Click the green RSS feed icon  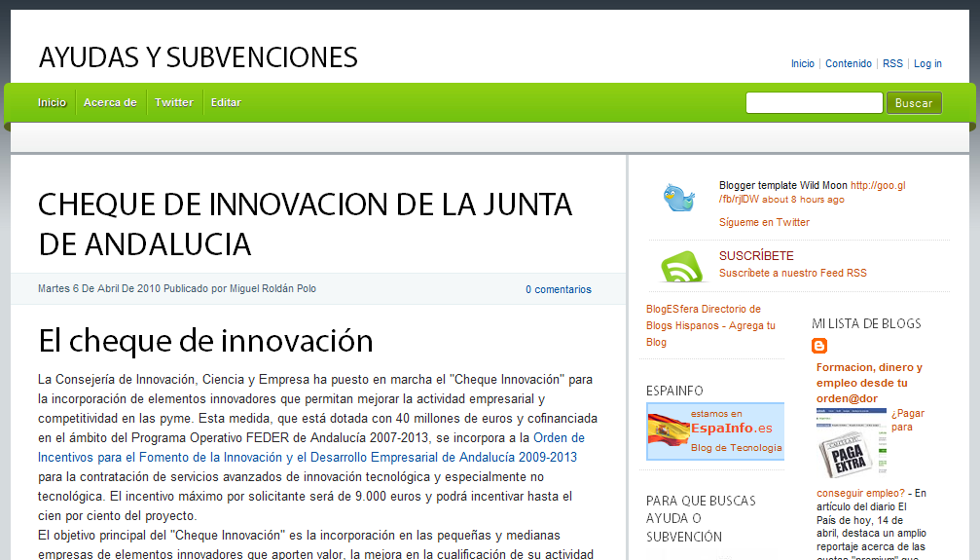[x=681, y=267]
